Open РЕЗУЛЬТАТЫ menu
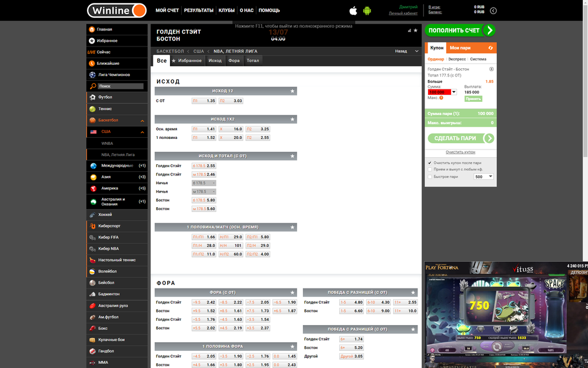The height and width of the screenshot is (368, 588). [199, 11]
